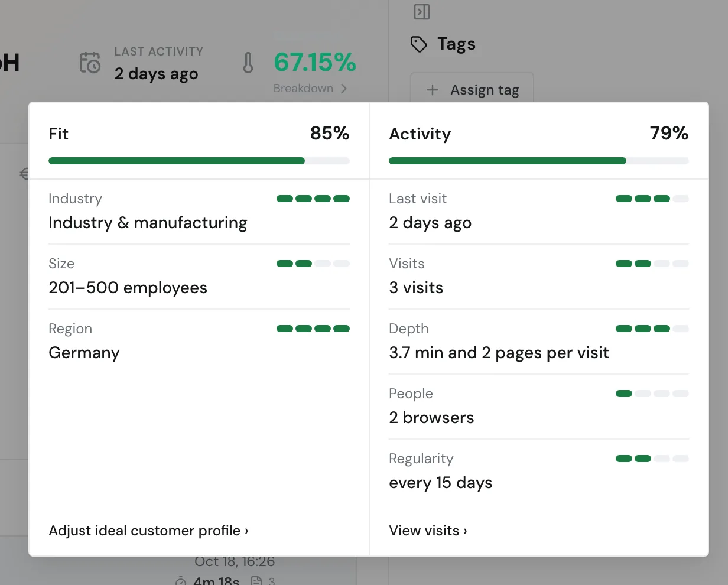Click the 4m 18s duration text
The height and width of the screenshot is (585, 728).
216,581
